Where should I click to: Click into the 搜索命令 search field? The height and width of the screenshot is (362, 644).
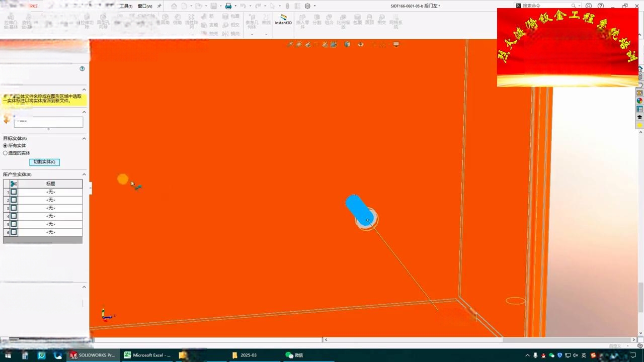point(547,6)
